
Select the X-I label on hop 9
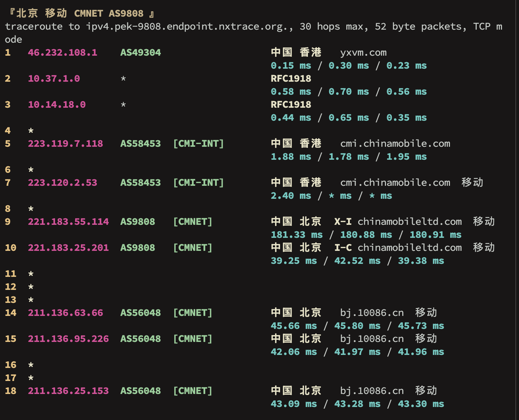343,222
